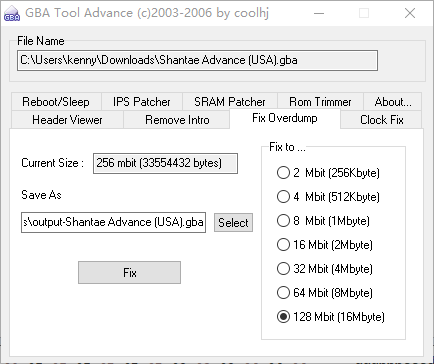
Task: Select 8 Mbit (1Mbyte) option
Action: point(323,221)
